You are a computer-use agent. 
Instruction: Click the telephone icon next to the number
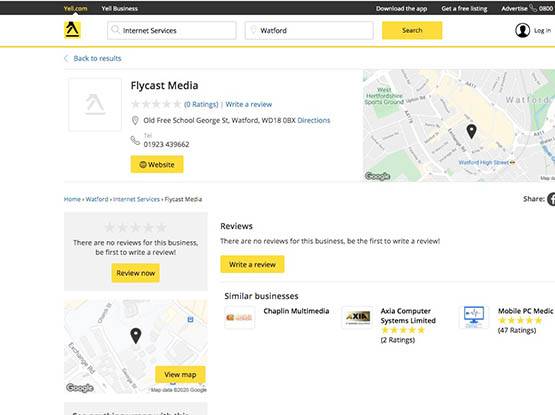click(135, 140)
